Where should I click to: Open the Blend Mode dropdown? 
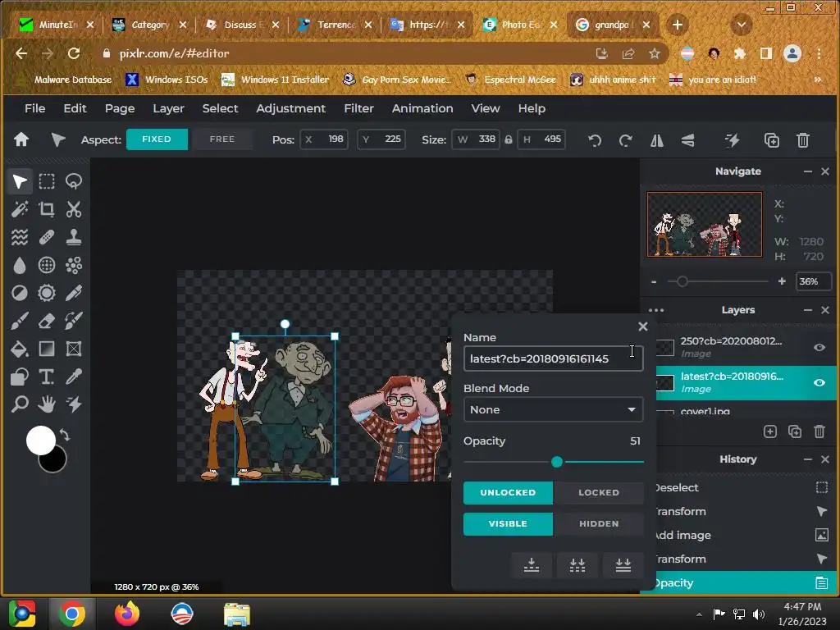[x=553, y=410]
